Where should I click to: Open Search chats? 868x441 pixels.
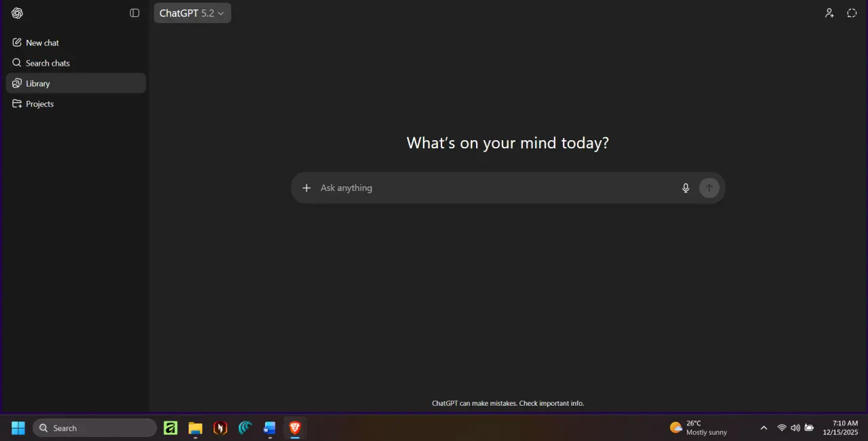(76, 63)
